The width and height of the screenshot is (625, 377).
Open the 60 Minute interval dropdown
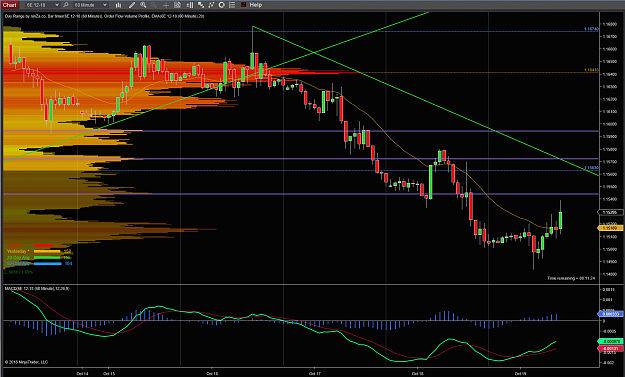click(x=90, y=5)
